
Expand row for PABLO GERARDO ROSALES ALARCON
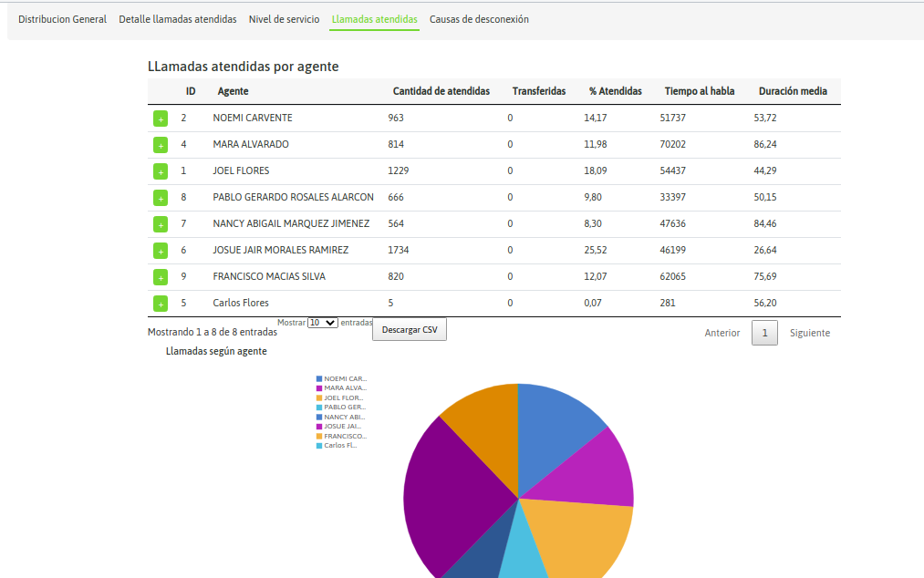(161, 198)
